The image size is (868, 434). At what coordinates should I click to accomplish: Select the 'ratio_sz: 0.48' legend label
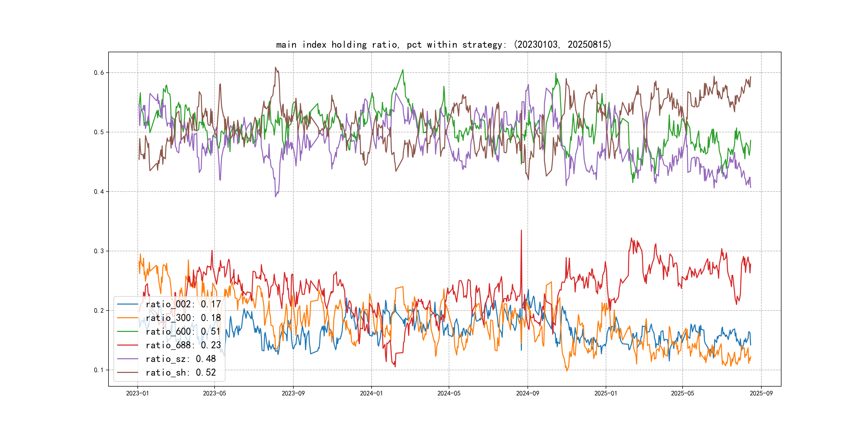181,359
